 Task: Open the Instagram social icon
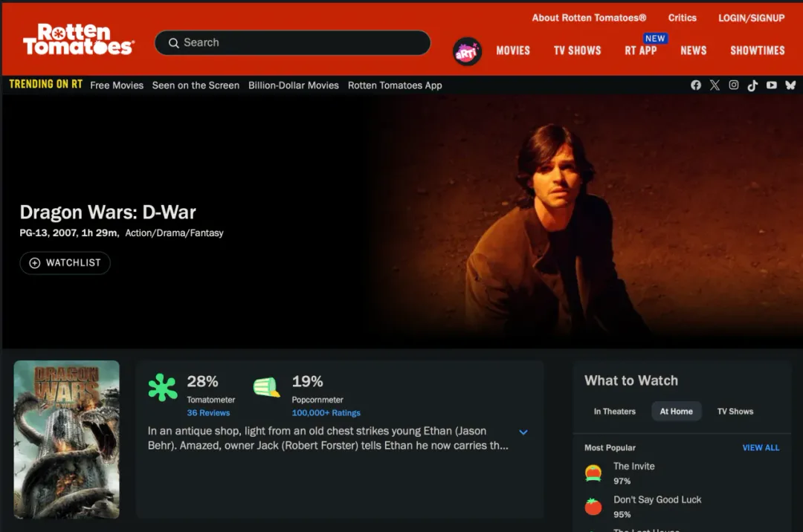click(733, 85)
